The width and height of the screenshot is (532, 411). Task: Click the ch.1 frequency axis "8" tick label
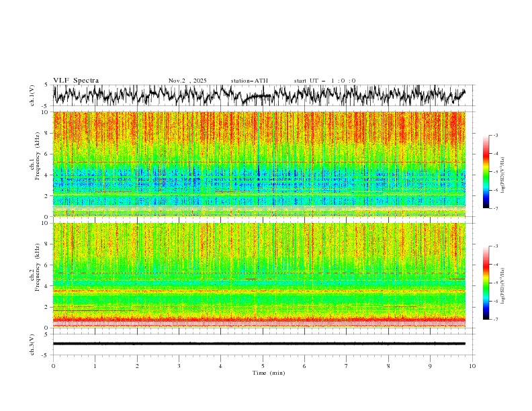coord(47,133)
